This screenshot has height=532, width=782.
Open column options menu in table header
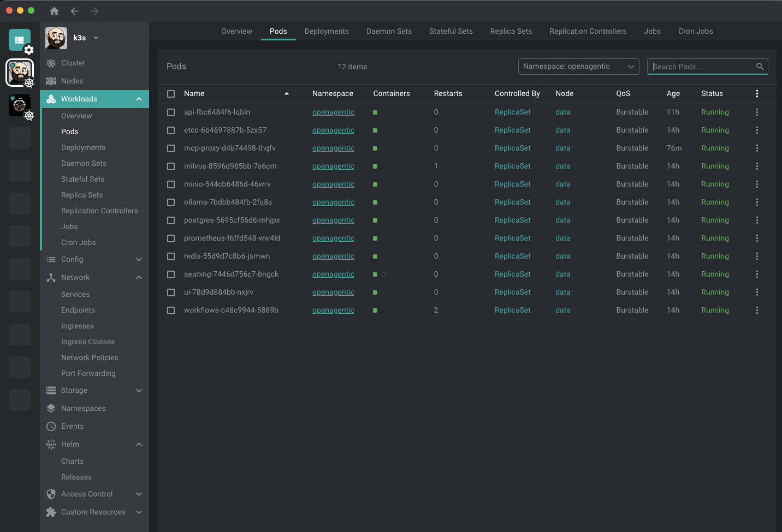tap(757, 93)
